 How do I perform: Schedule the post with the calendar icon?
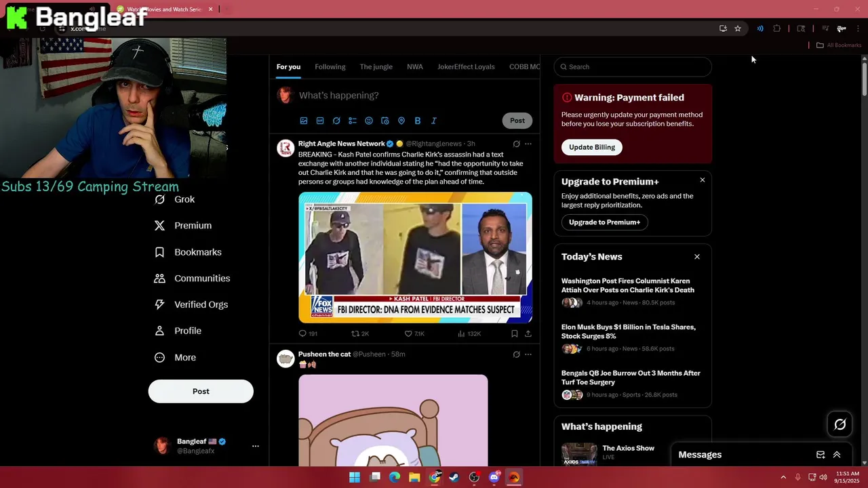click(385, 121)
